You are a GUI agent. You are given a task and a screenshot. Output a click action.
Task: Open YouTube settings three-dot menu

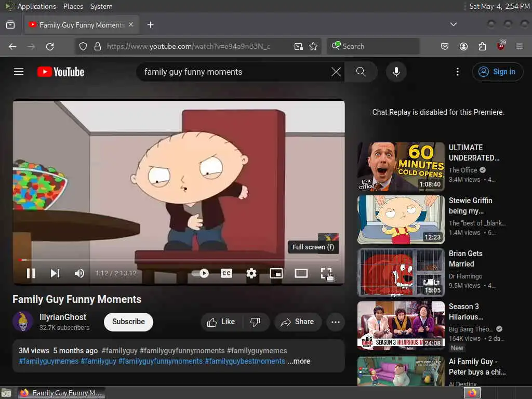pos(457,72)
